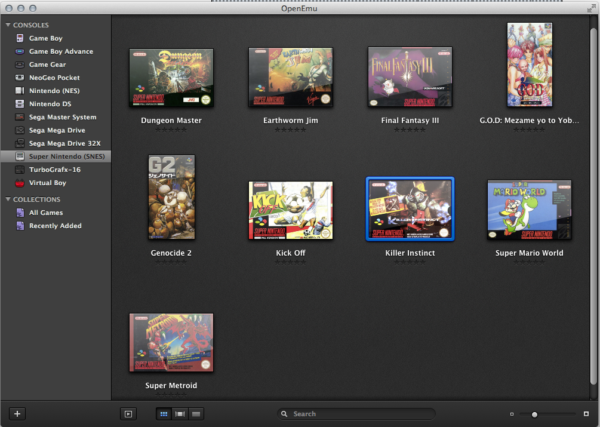Screen dimensions: 600x427
Task: Click the red Virtual Boy icon
Action: tap(20, 183)
